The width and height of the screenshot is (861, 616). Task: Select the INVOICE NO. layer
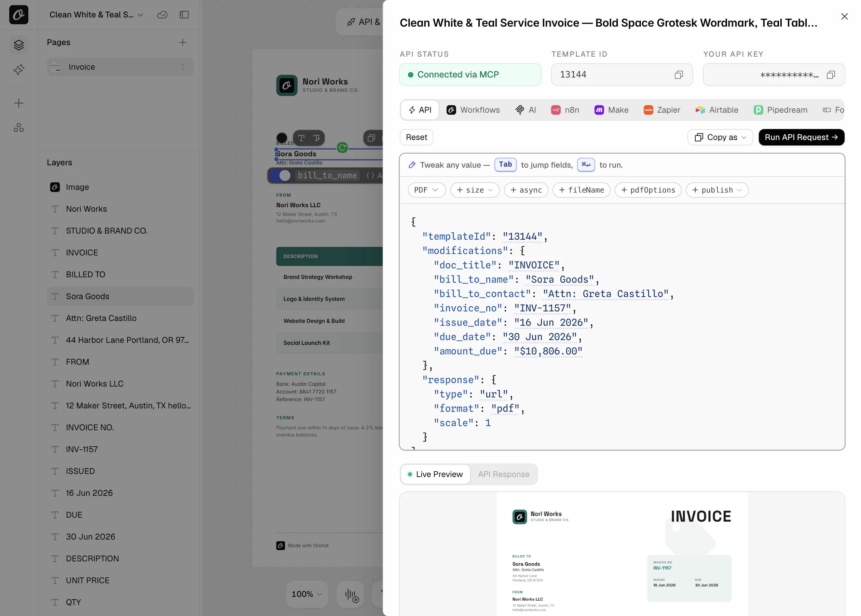120,428
